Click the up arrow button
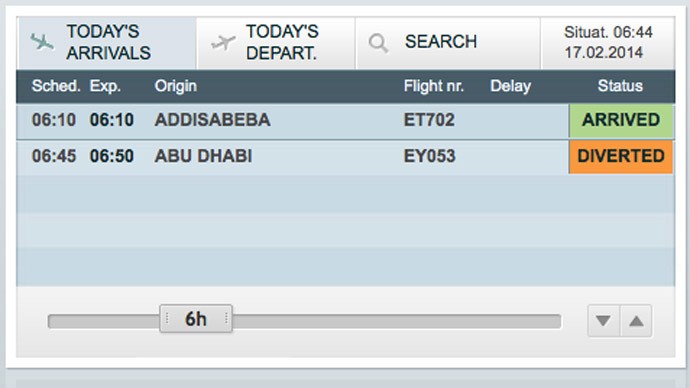This screenshot has height=388, width=690. [636, 321]
